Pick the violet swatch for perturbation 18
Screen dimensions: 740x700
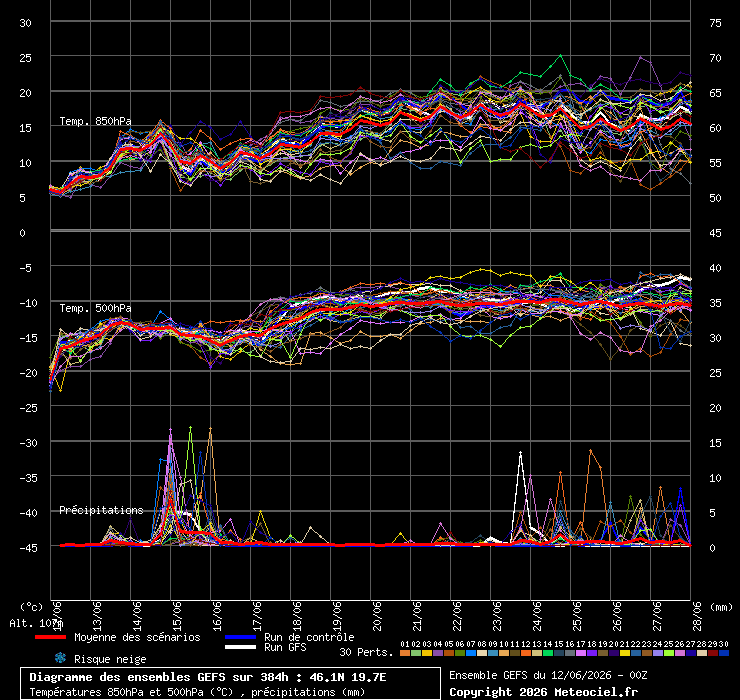pyautogui.click(x=592, y=653)
